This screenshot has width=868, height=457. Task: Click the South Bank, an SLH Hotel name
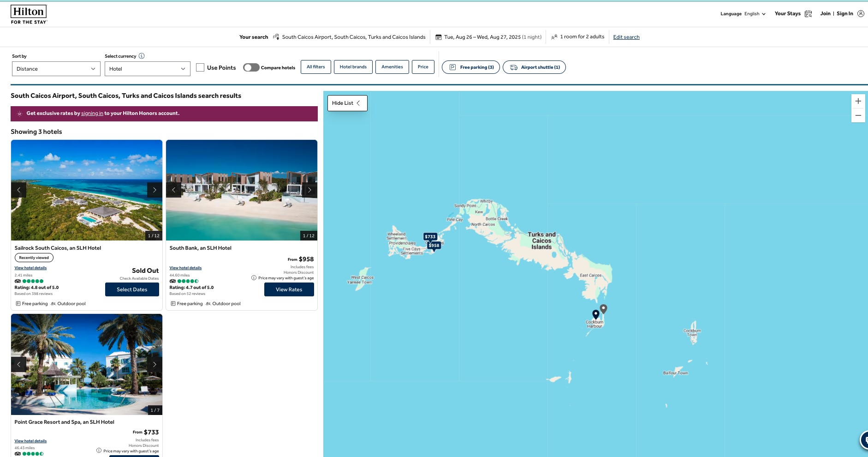point(200,248)
